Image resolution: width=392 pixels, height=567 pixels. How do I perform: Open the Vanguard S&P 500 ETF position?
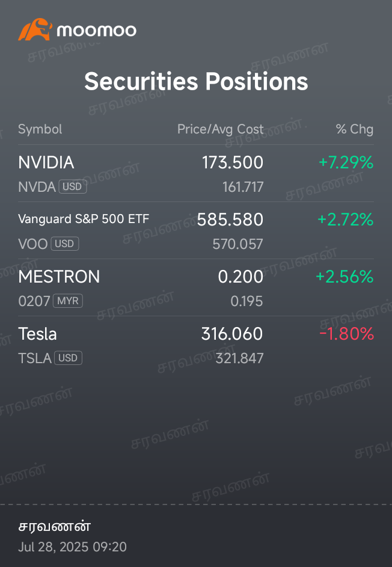(x=196, y=230)
